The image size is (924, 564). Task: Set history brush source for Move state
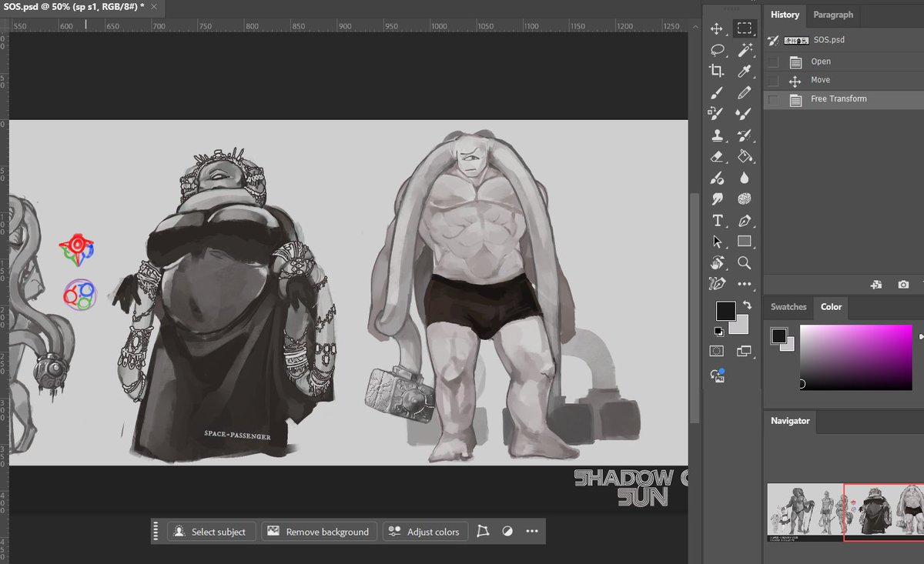pos(773,80)
